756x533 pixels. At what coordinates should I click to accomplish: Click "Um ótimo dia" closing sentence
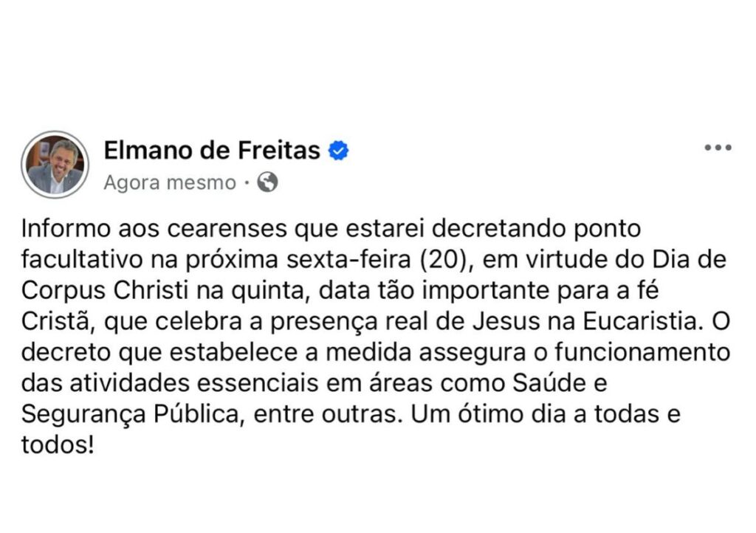tap(488, 414)
